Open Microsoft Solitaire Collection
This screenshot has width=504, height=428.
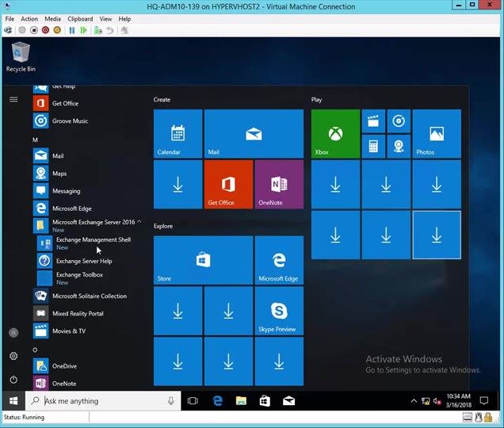click(89, 296)
